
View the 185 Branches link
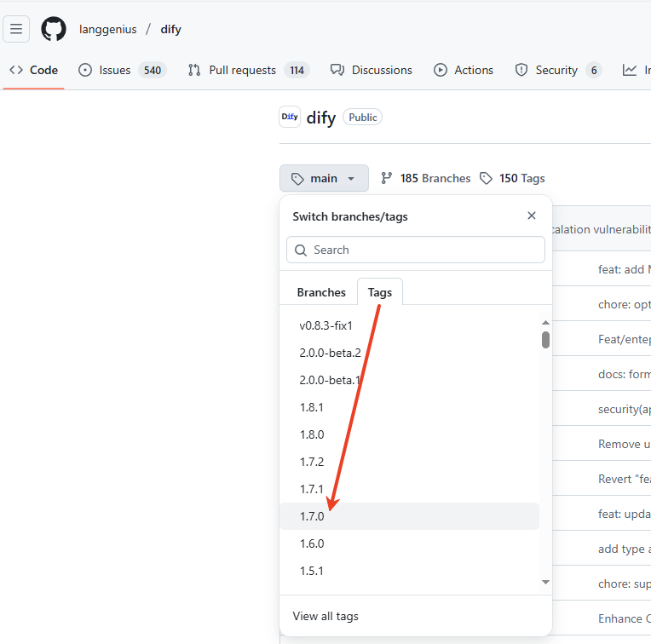tap(426, 178)
